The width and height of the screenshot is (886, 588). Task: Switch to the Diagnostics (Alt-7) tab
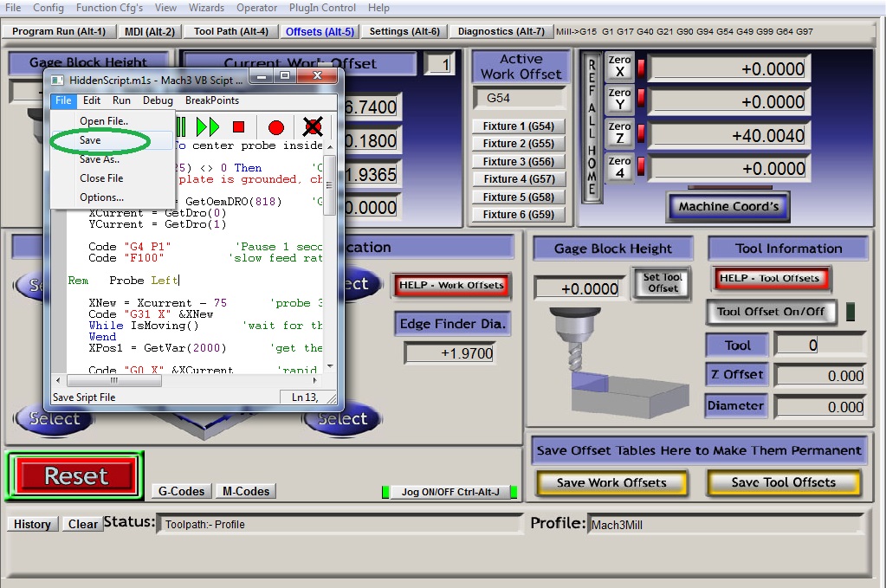coord(501,31)
